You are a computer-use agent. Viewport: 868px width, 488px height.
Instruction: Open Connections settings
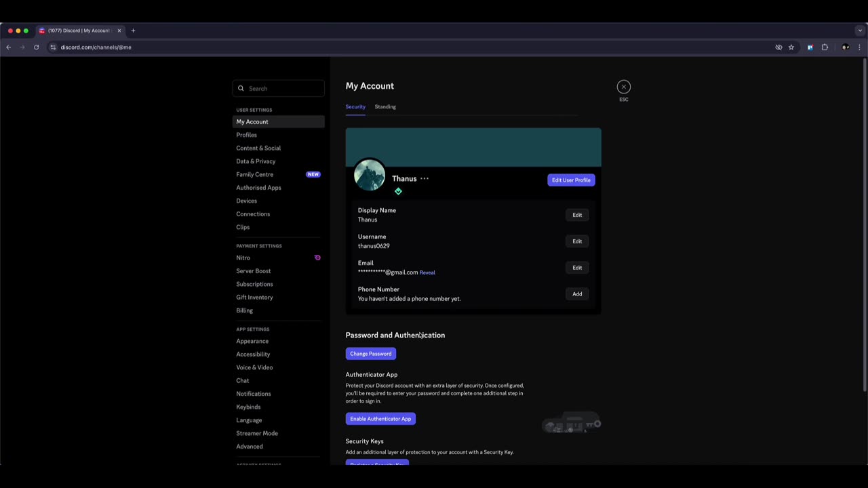pyautogui.click(x=279, y=214)
